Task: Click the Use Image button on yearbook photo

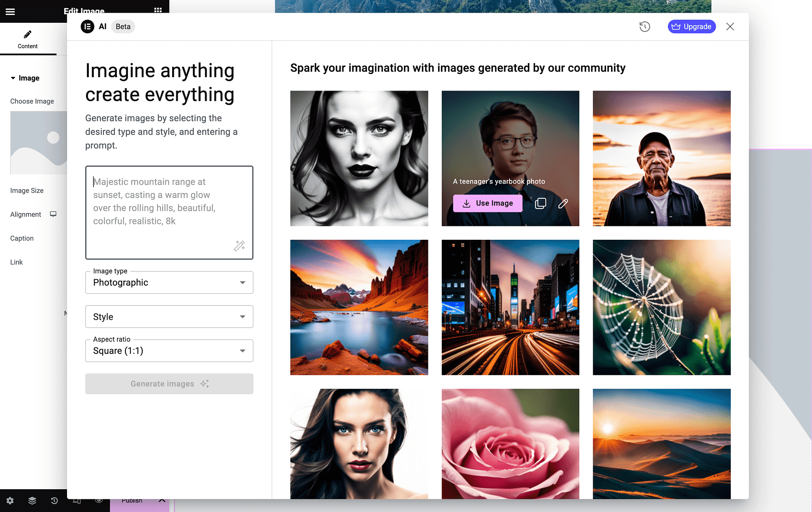Action: 488,203
